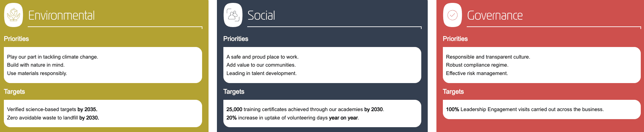The image size is (644, 132).
Task: Click the Governance checkmark icon
Action: coord(453,15)
